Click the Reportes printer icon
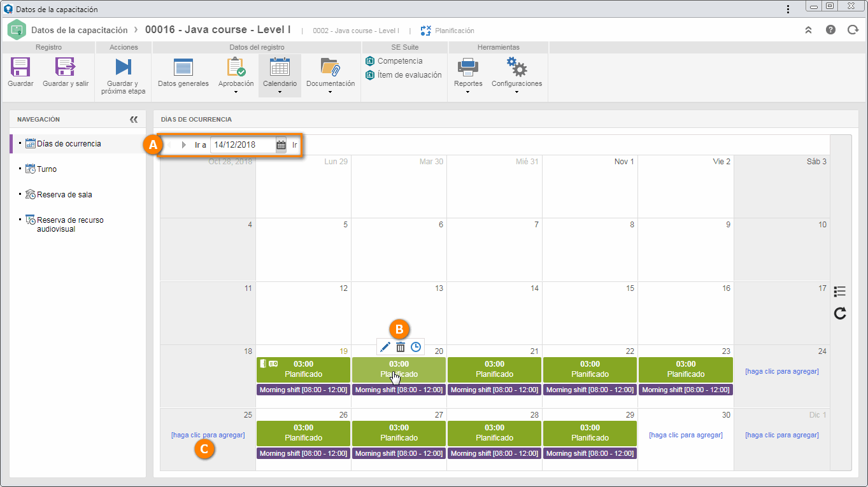The image size is (868, 487). (468, 67)
